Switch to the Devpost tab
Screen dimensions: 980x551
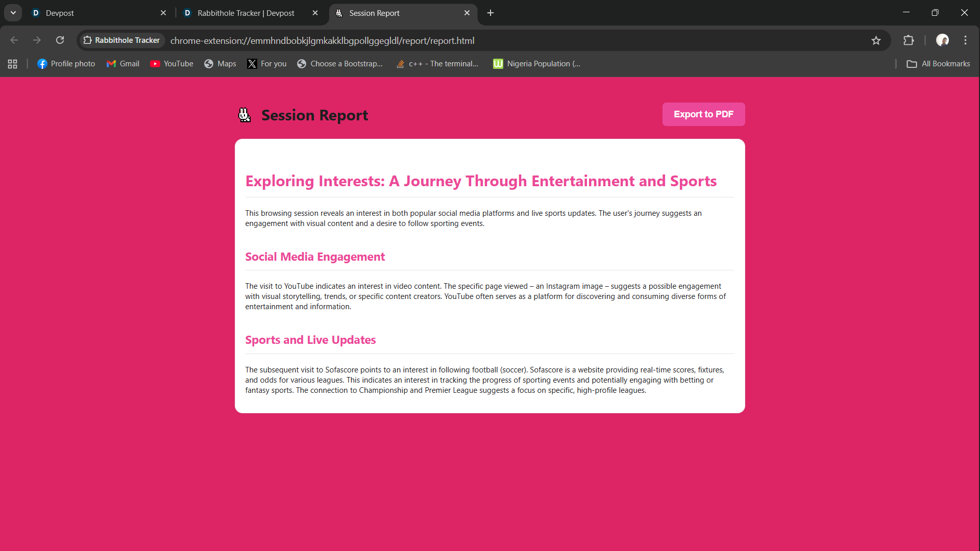(x=92, y=13)
